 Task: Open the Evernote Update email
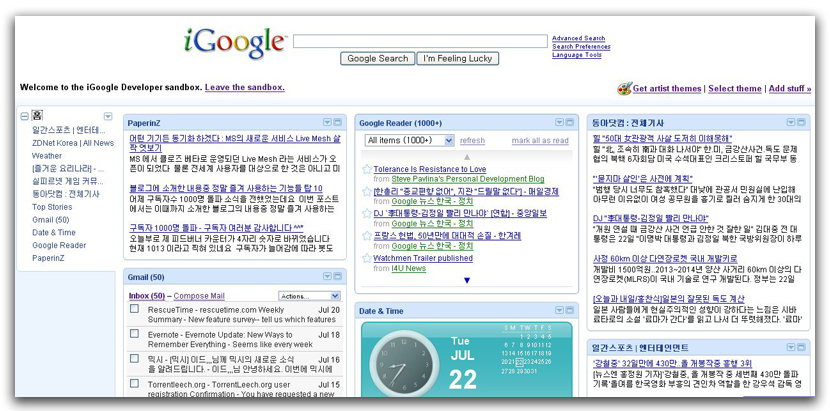[243, 339]
